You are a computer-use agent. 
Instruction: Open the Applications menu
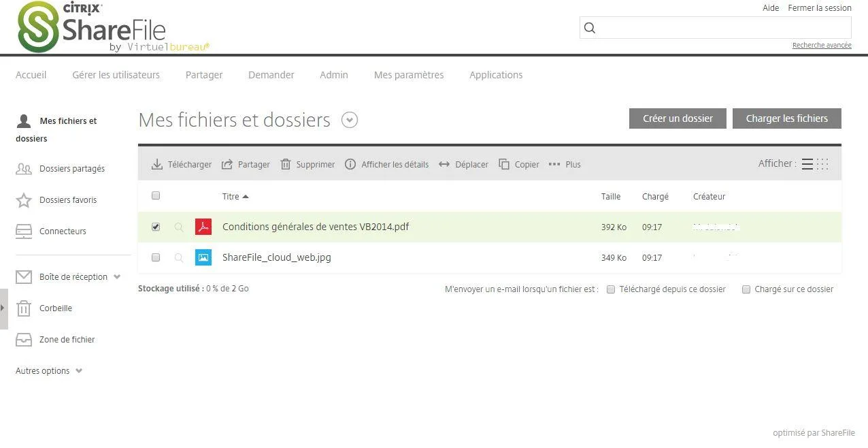click(x=496, y=75)
